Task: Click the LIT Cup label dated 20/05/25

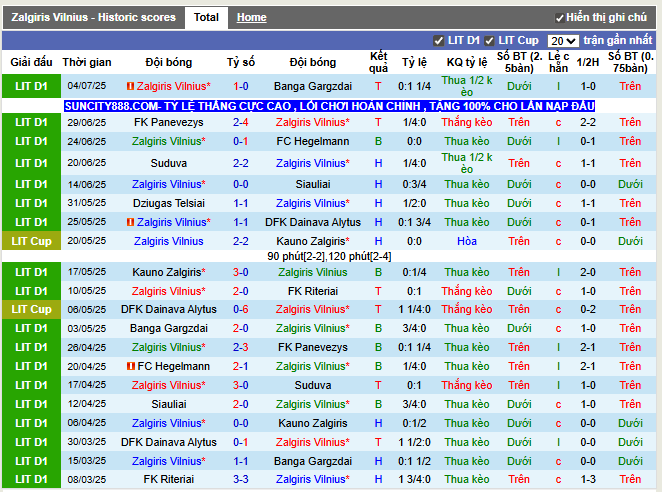Action: point(32,242)
